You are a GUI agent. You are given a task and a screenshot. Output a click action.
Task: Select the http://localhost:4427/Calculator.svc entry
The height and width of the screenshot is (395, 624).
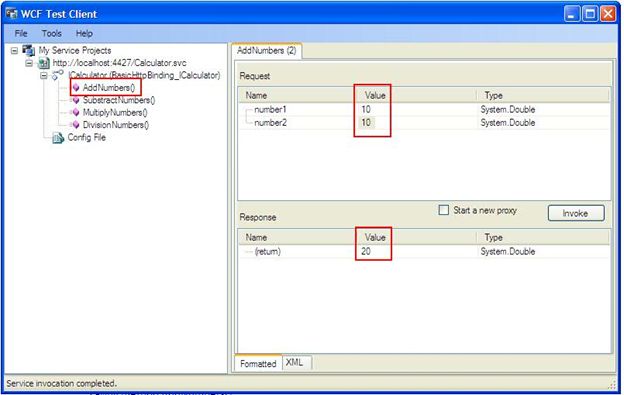click(119, 63)
